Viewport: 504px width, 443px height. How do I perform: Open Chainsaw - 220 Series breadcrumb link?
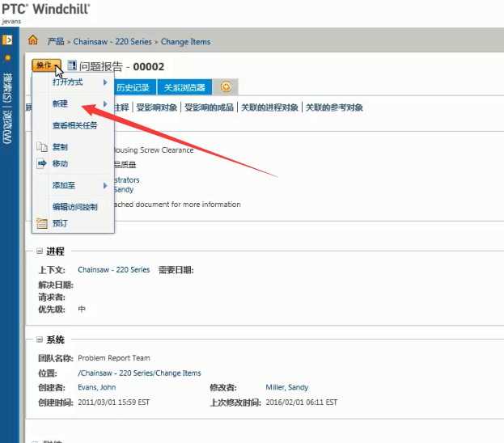pyautogui.click(x=112, y=41)
